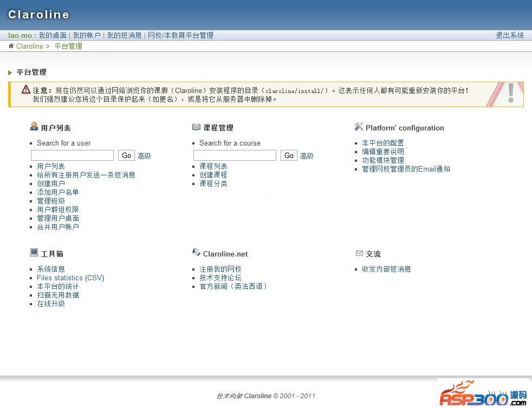Click the Claroline title in the header banner
This screenshot has width=532, height=408.
tap(38, 14)
